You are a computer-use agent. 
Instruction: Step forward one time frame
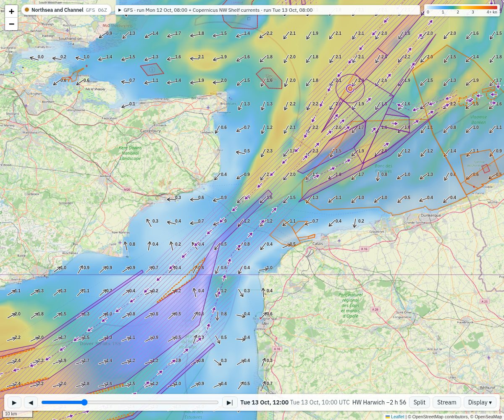tap(230, 402)
